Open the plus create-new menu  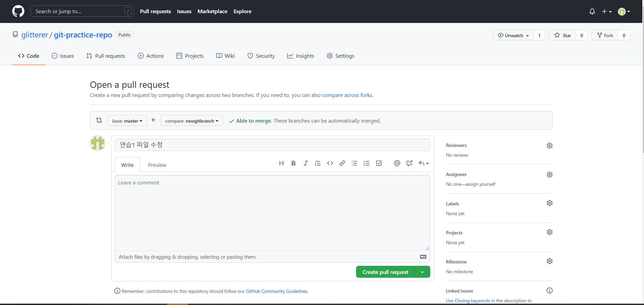tap(607, 11)
